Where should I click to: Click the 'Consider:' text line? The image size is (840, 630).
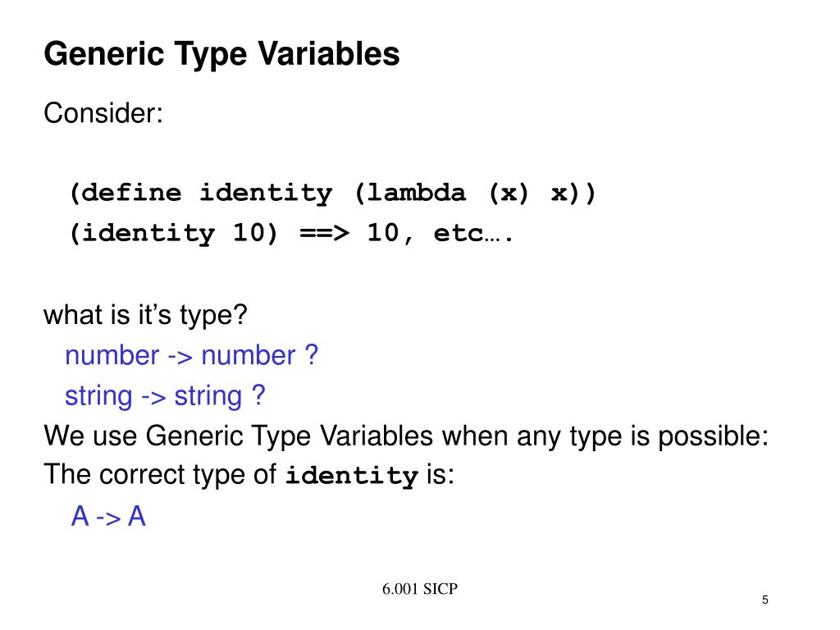click(103, 113)
